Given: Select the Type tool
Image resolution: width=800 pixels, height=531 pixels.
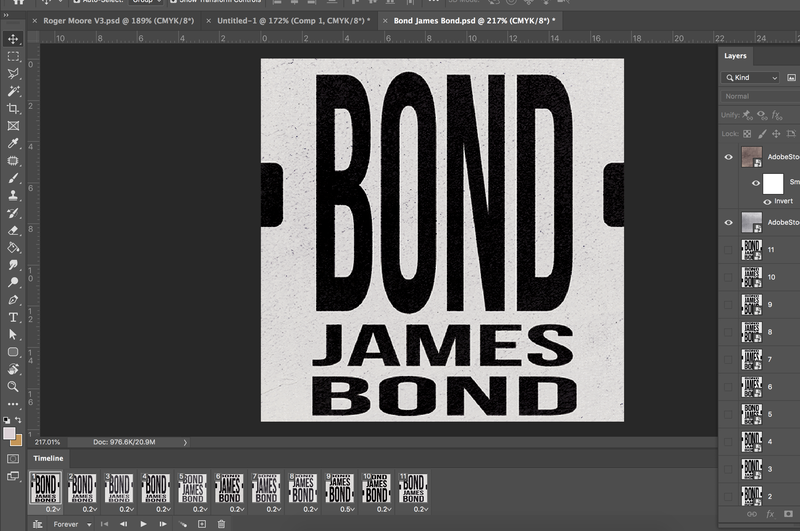Looking at the screenshot, I should coord(13,317).
